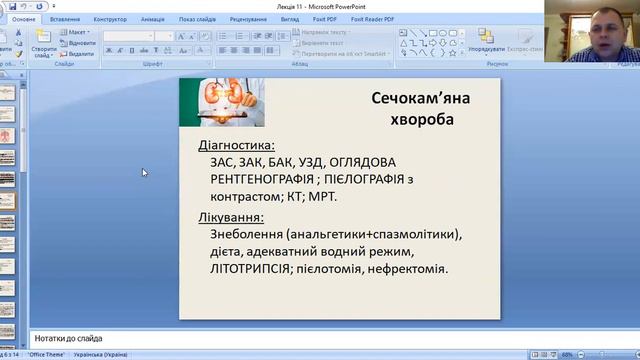Open the Foxit Reader PDF tab
This screenshot has height=360, width=640.
(372, 19)
